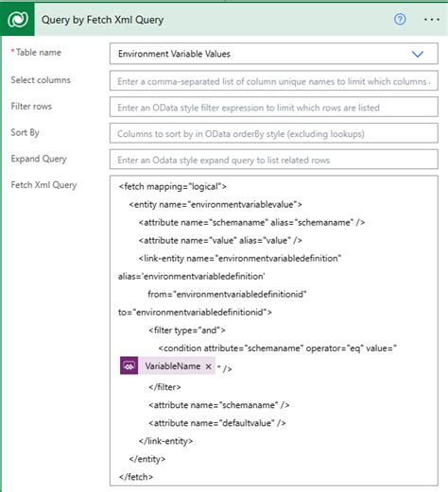The height and width of the screenshot is (492, 448).
Task: Expand the Table name dropdown chevron
Action: tap(418, 54)
